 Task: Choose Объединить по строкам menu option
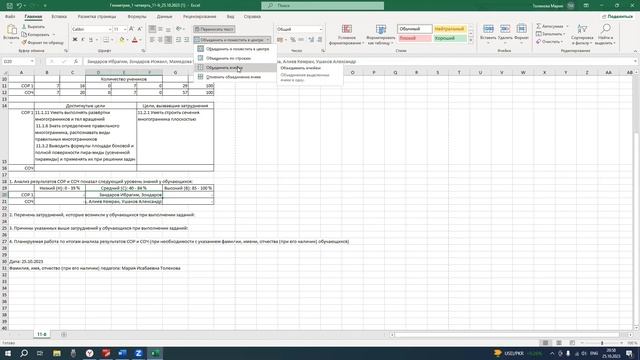pos(236,58)
